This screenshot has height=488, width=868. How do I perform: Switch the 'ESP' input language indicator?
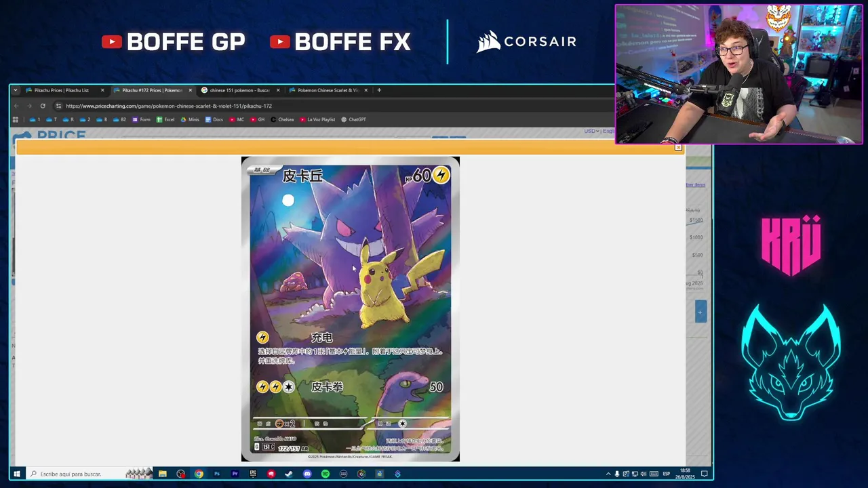[x=666, y=474]
